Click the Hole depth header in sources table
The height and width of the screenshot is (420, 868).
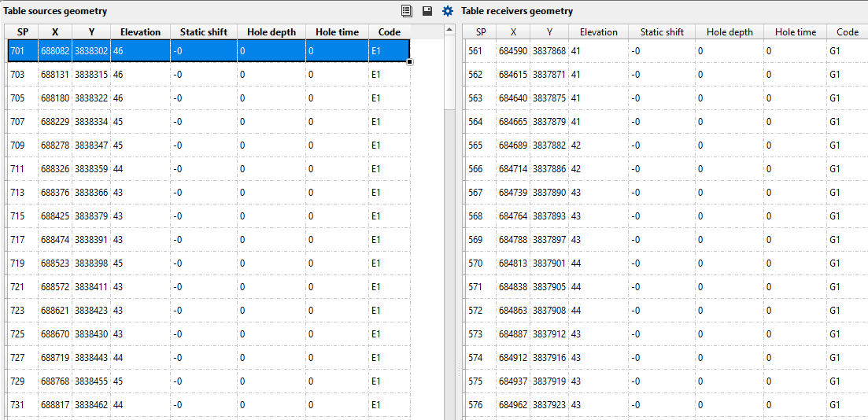coord(271,32)
